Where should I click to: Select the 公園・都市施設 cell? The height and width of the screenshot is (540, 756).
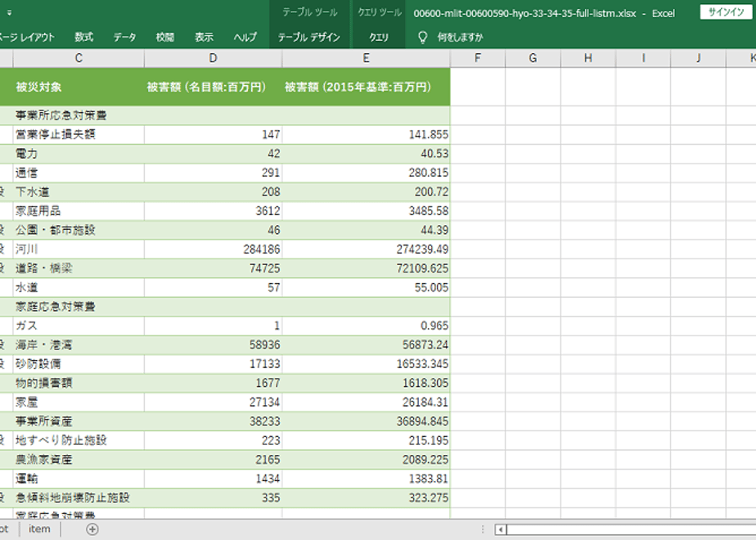coord(79,231)
